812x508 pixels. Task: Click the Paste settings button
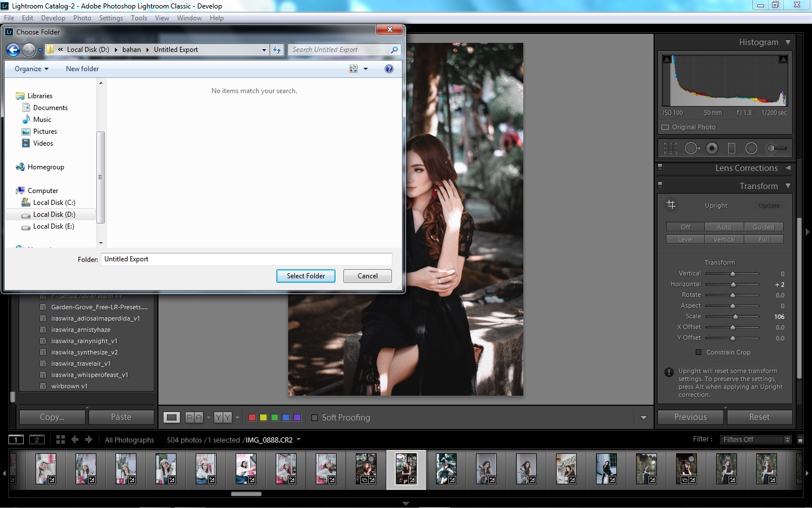121,417
